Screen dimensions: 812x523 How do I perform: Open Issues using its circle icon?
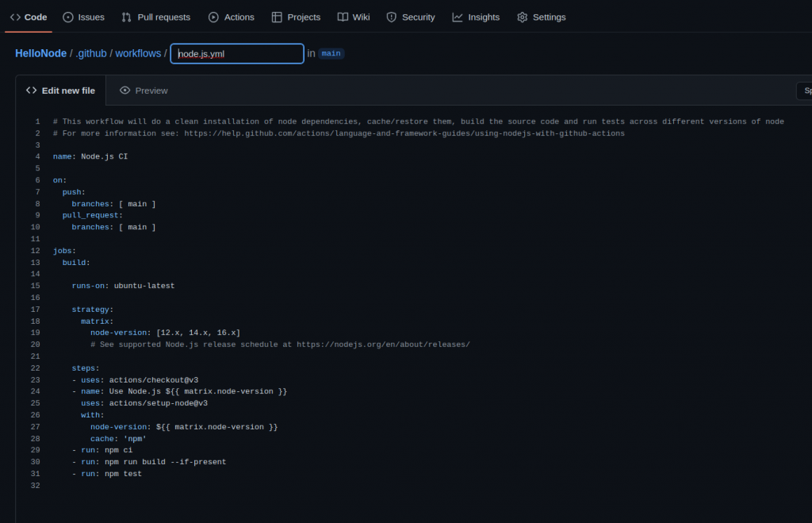[x=67, y=17]
